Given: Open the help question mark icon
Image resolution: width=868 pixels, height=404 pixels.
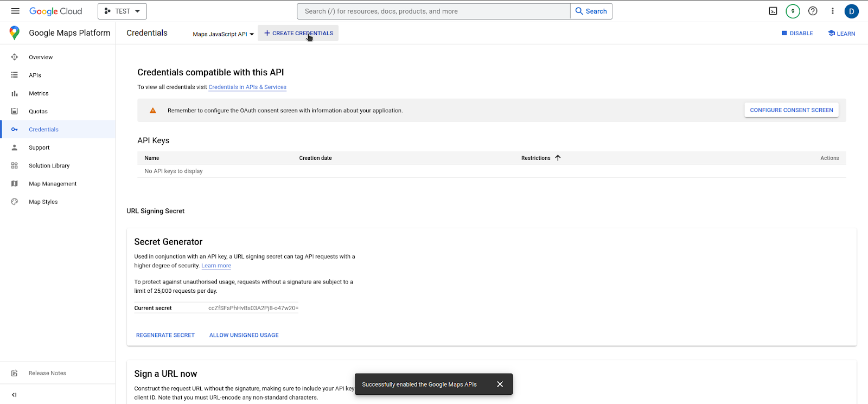Looking at the screenshot, I should click(813, 11).
